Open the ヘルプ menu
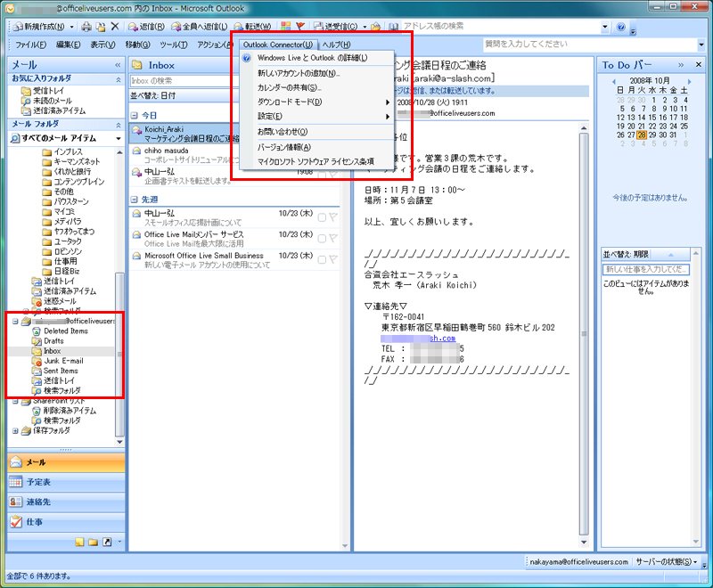Screen dimensions: 713x588 [336, 45]
